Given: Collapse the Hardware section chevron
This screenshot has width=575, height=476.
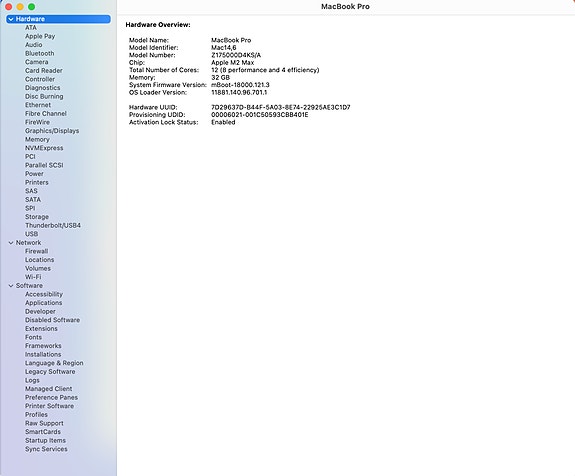Looking at the screenshot, I should point(11,19).
